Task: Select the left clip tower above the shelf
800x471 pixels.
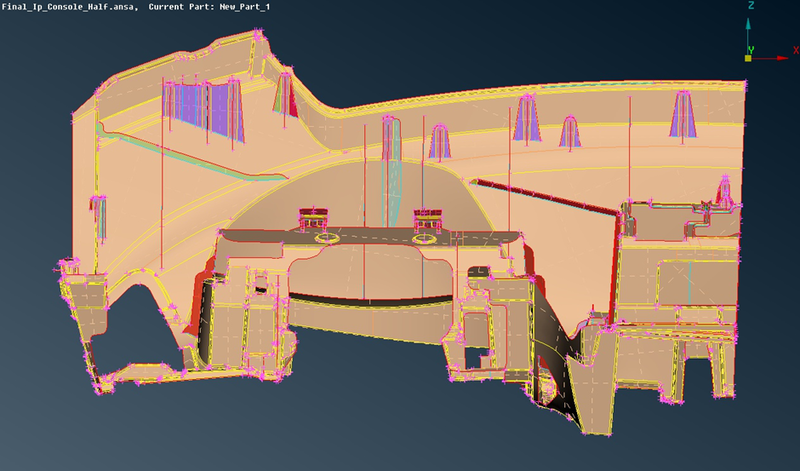Action: (x=313, y=218)
